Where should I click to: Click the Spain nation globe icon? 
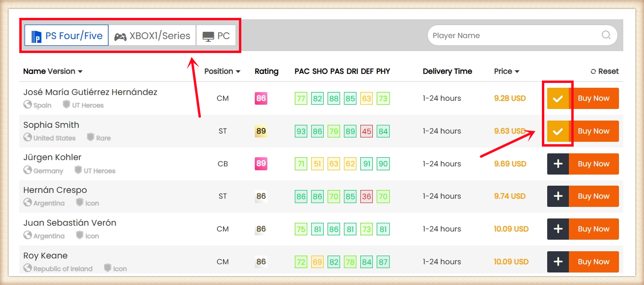pyautogui.click(x=27, y=105)
